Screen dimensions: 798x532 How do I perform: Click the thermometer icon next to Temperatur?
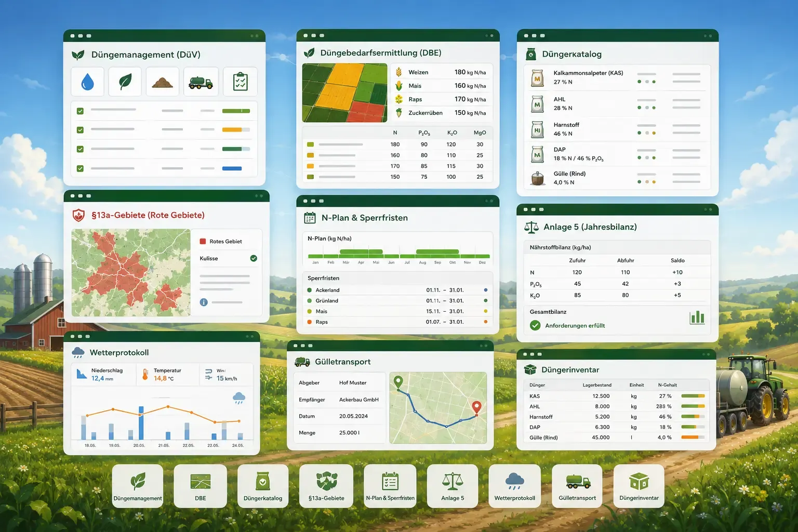point(145,375)
